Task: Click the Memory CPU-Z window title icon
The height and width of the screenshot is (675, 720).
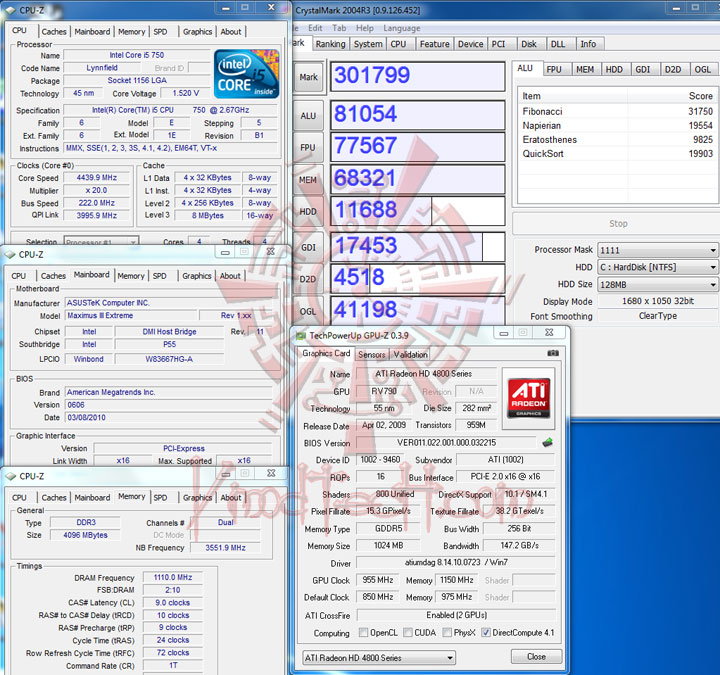Action: [x=10, y=477]
